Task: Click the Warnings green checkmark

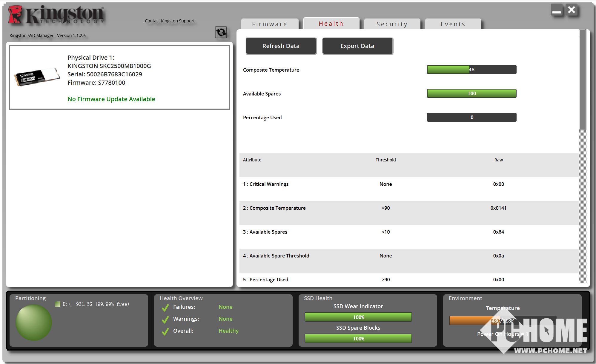Action: coord(165,320)
